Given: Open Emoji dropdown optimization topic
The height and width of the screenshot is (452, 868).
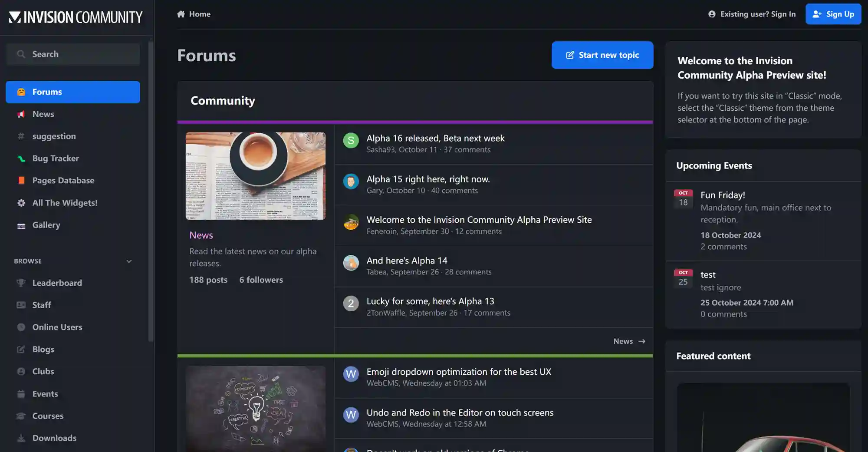Looking at the screenshot, I should tap(459, 372).
